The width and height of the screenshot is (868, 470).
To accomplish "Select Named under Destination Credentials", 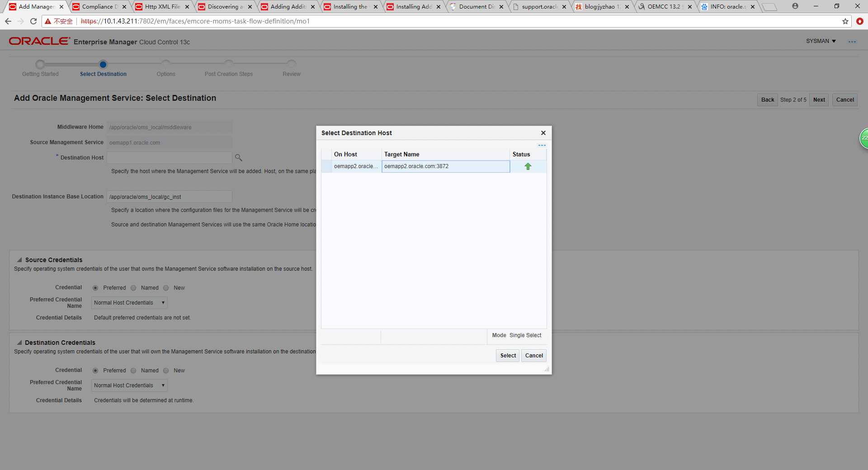I will pos(133,371).
